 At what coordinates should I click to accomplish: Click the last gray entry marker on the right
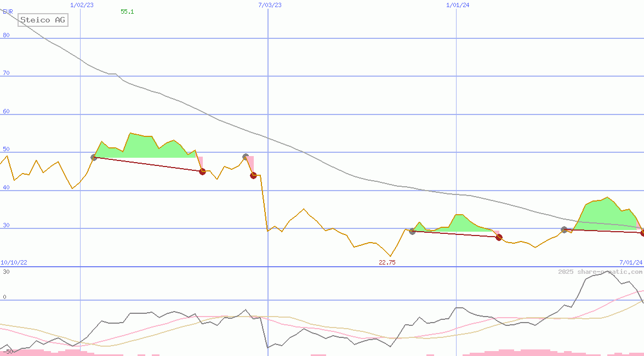click(x=564, y=229)
